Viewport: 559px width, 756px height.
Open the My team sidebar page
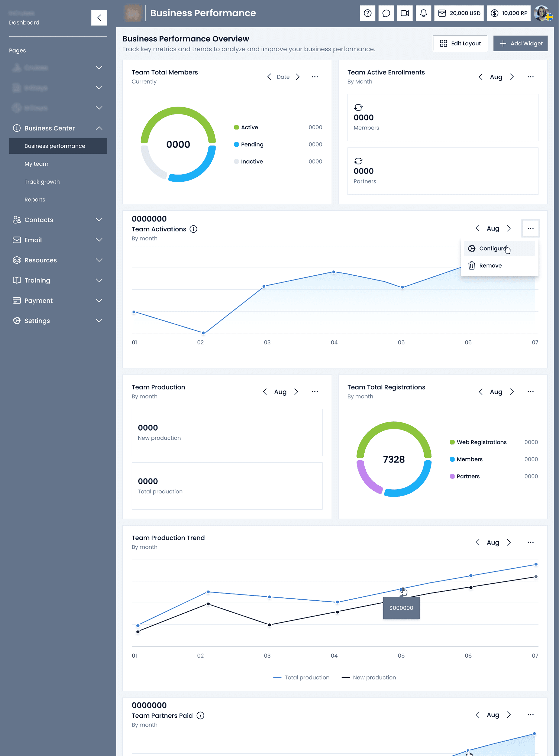click(x=36, y=164)
